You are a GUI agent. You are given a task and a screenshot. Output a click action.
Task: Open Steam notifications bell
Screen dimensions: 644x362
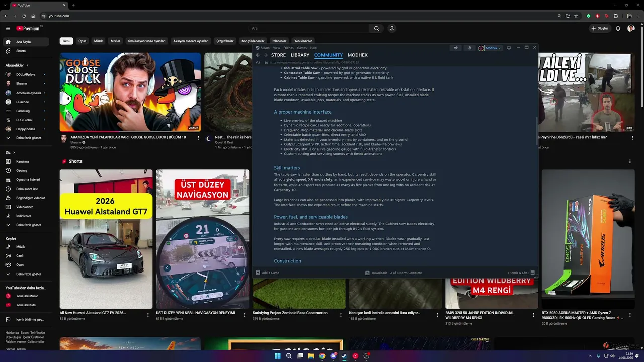(470, 48)
